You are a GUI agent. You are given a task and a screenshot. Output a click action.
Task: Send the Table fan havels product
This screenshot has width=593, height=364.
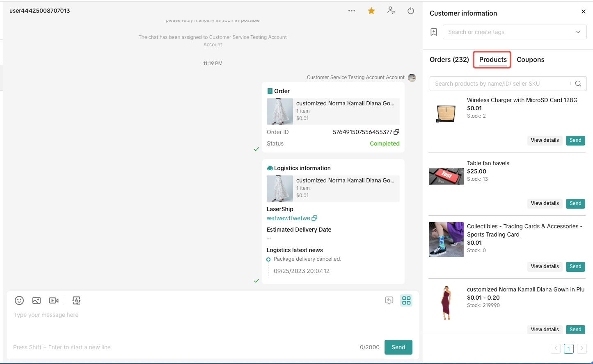[x=575, y=203]
